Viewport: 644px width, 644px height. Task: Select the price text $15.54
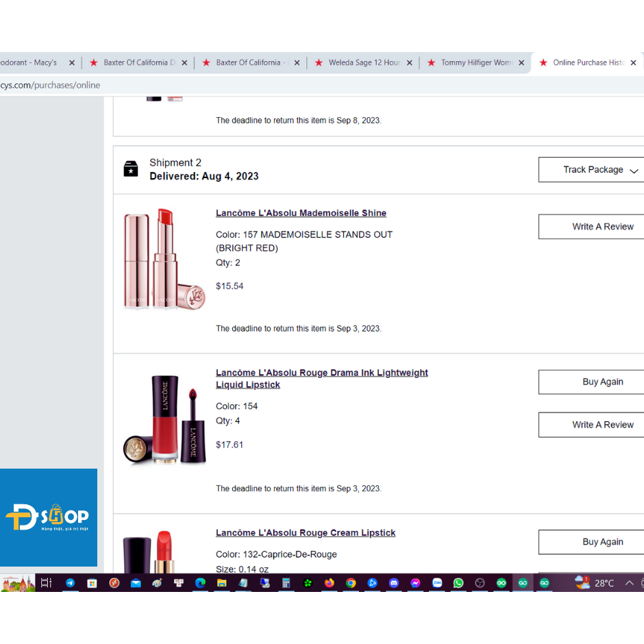tap(230, 286)
